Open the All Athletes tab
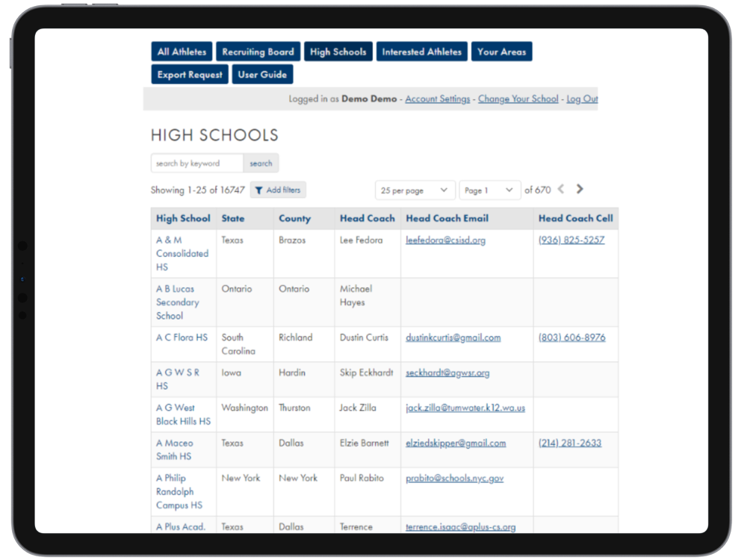The height and width of the screenshot is (560, 747). tap(182, 52)
